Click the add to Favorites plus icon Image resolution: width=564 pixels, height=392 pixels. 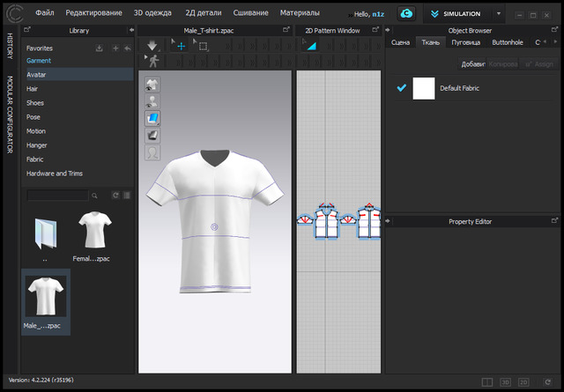(x=115, y=48)
